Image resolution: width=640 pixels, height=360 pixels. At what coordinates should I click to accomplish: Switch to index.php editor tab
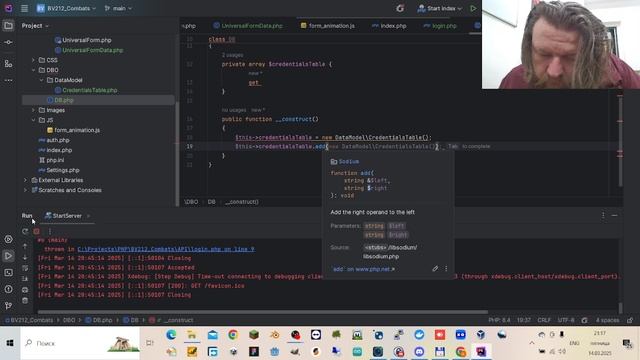click(x=389, y=26)
